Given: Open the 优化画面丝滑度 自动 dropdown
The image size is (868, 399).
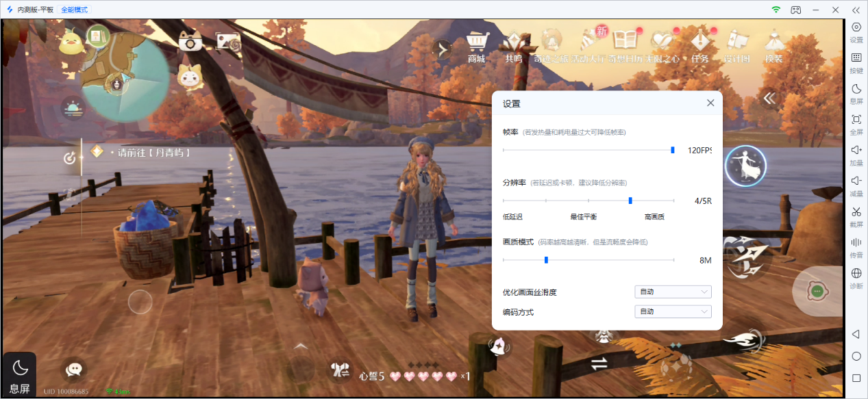Looking at the screenshot, I should point(672,292).
